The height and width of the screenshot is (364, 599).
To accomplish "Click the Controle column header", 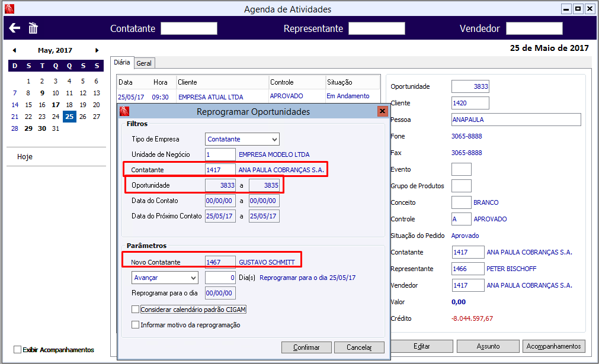I will point(297,82).
